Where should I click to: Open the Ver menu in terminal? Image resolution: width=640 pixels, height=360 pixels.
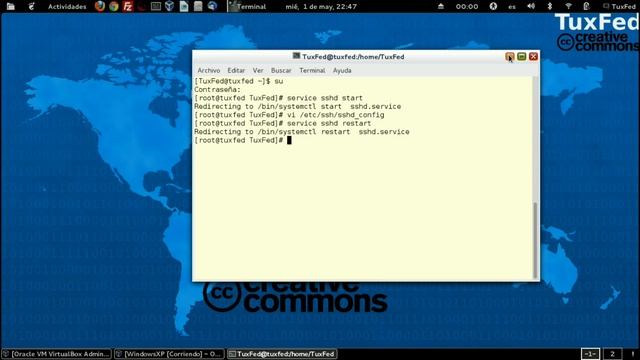[x=258, y=70]
